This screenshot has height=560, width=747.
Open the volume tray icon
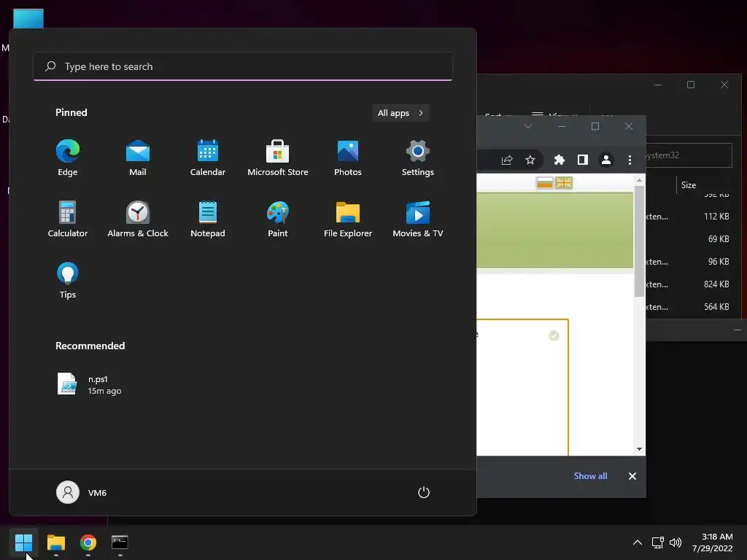pos(676,542)
